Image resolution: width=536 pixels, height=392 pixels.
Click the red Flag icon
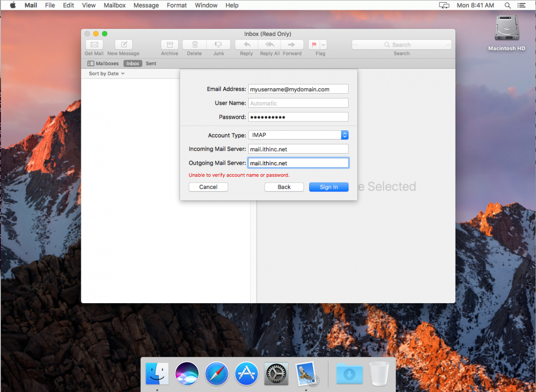(x=314, y=45)
